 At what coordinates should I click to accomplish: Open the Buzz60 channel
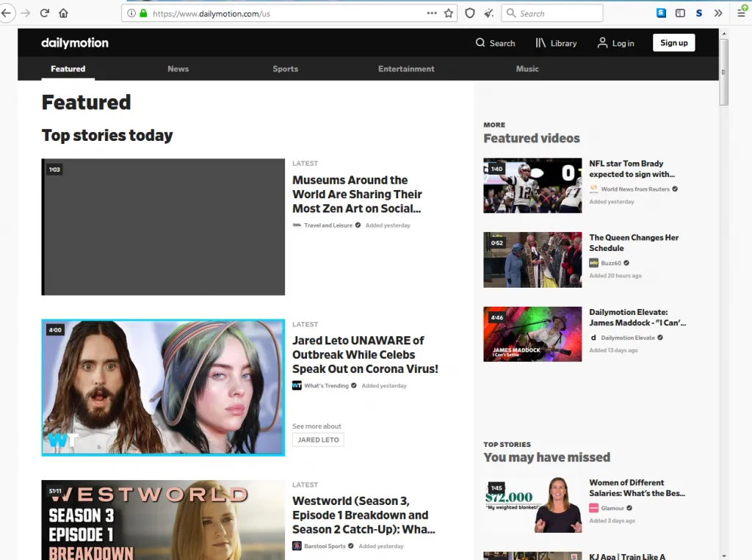610,263
